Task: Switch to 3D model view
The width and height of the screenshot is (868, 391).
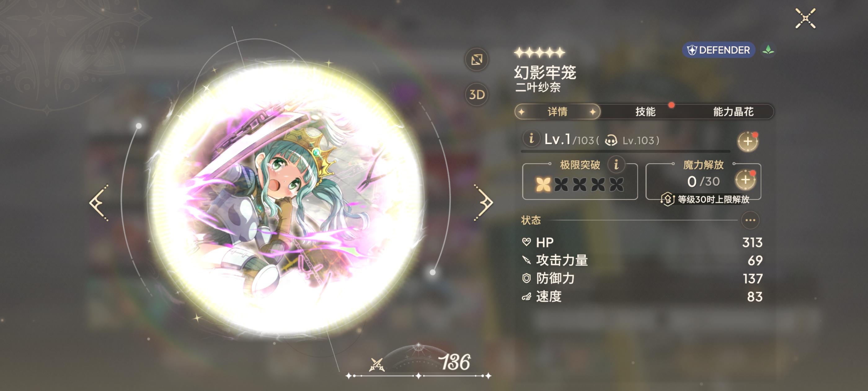Action: (x=476, y=94)
